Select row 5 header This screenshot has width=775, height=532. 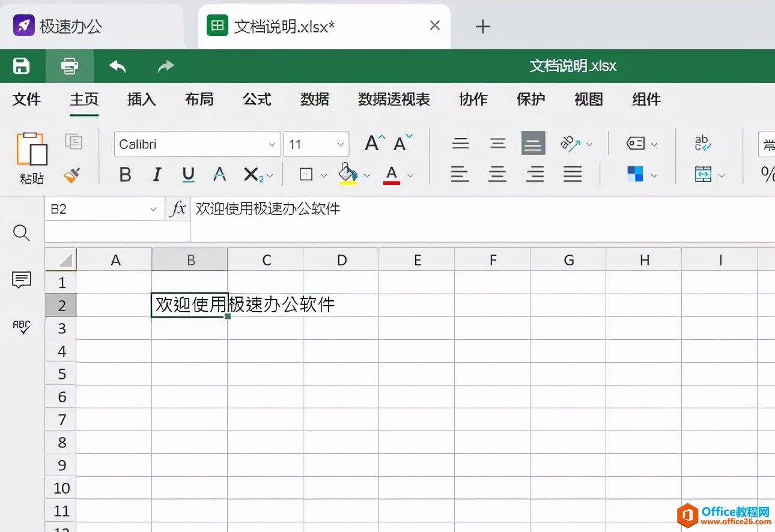pyautogui.click(x=61, y=374)
